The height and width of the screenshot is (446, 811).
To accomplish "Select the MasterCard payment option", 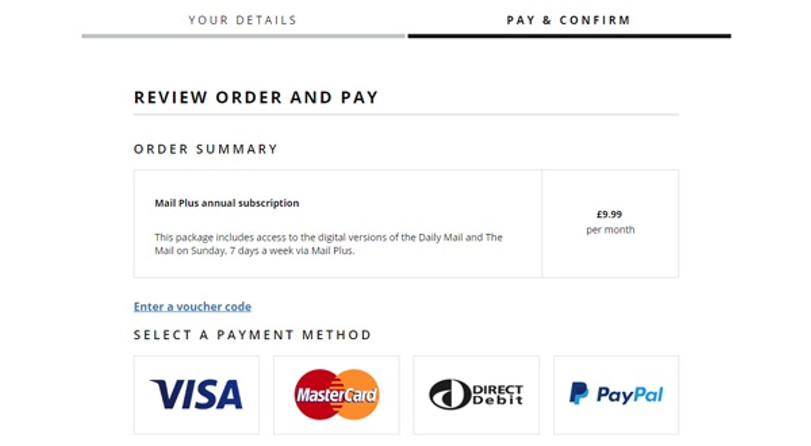I will click(x=336, y=394).
